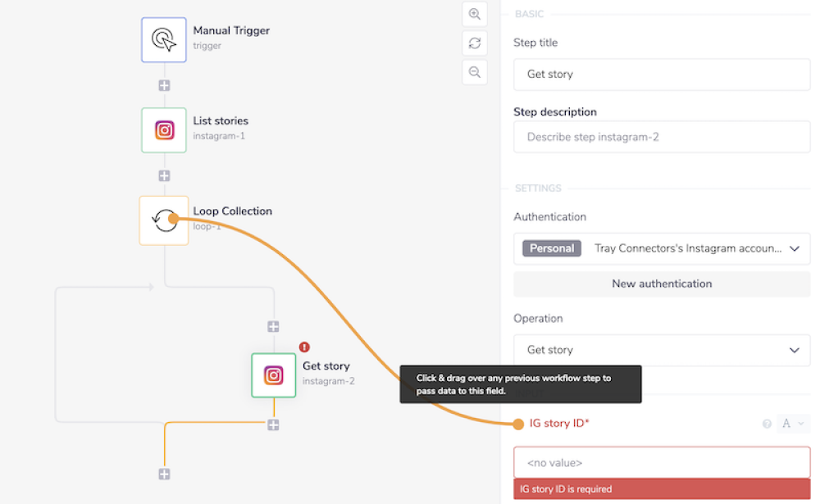Select the Get story Instagram step icon
The height and width of the screenshot is (504, 820).
pos(274,375)
